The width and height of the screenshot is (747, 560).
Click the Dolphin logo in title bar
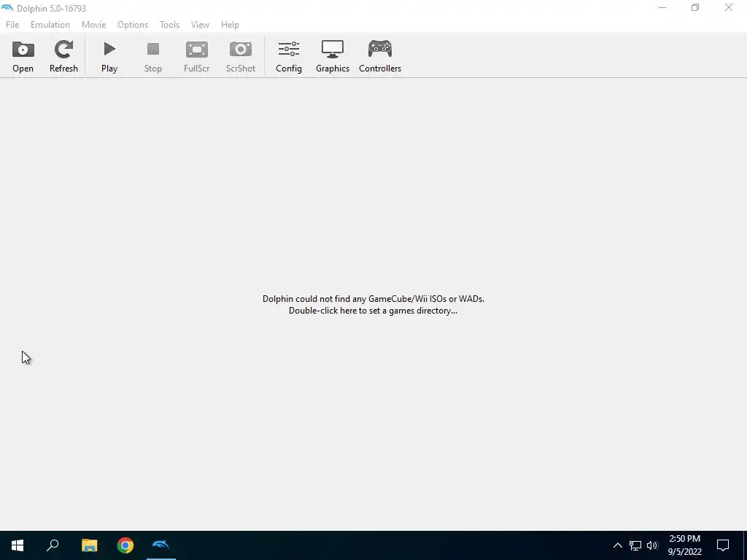pos(7,8)
